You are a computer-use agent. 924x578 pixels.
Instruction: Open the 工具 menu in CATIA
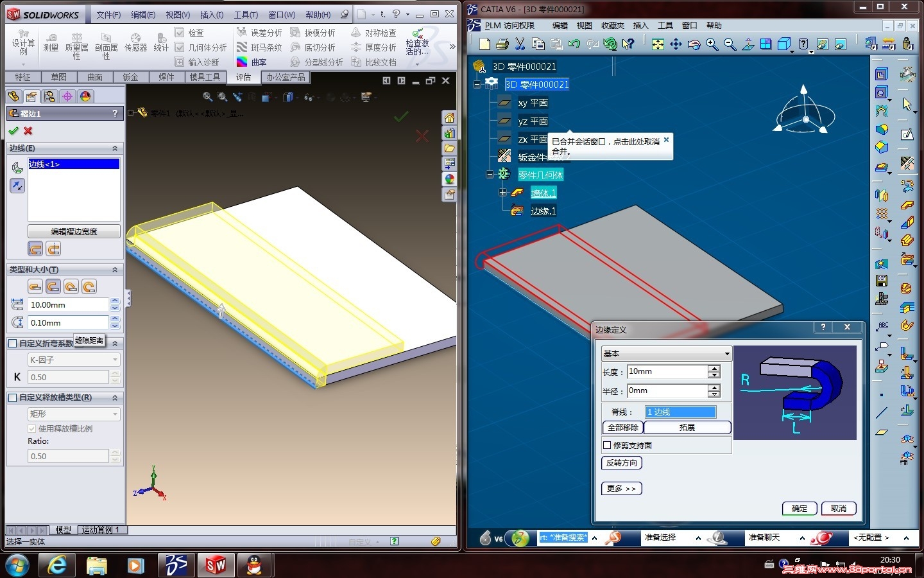[x=665, y=26]
